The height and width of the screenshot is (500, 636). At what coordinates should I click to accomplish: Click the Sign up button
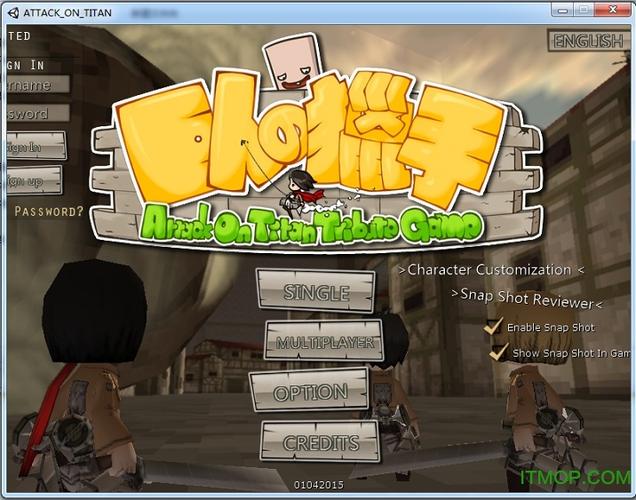tap(34, 181)
